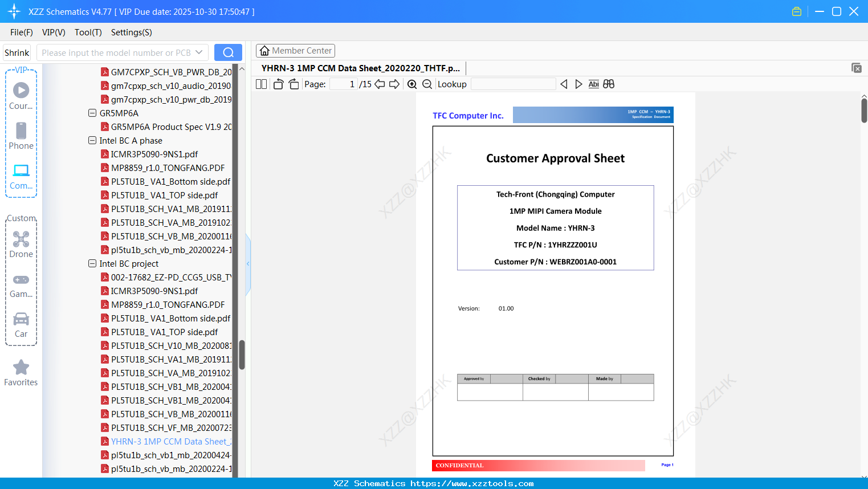Collapse the Intel BC project folder
The height and width of the screenshot is (489, 868).
(x=92, y=263)
